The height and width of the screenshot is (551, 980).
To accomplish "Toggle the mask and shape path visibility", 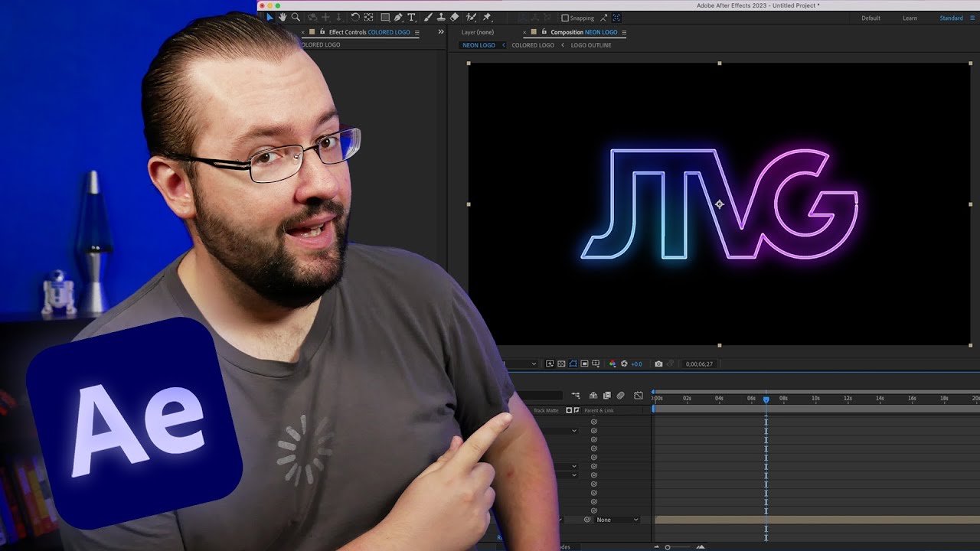I will tap(573, 364).
